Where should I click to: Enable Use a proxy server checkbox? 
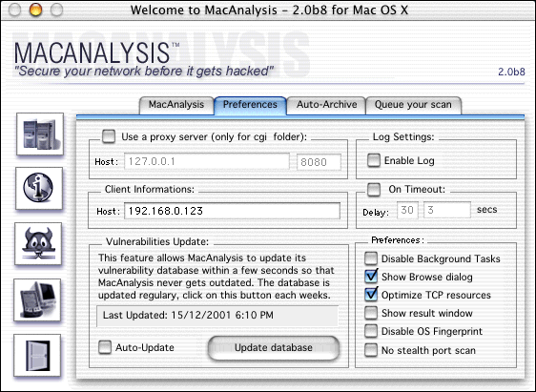[109, 136]
